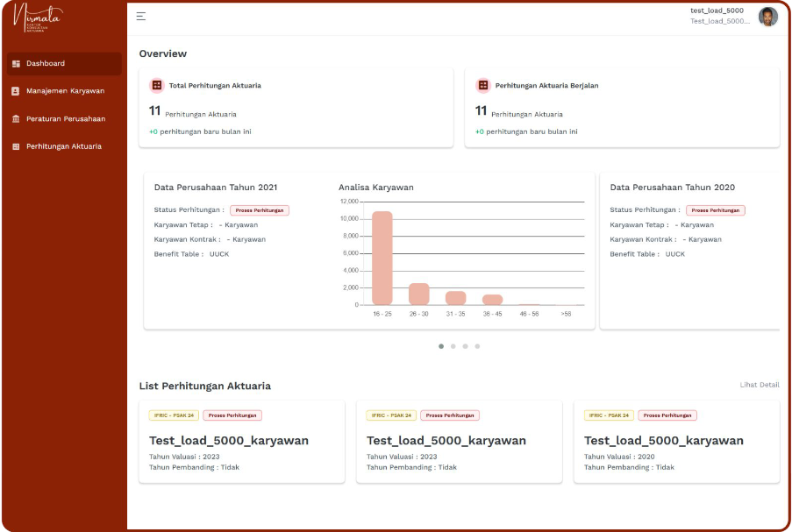This screenshot has height=532, width=792.
Task: Click the Nirmala logo in sidebar
Action: click(38, 19)
